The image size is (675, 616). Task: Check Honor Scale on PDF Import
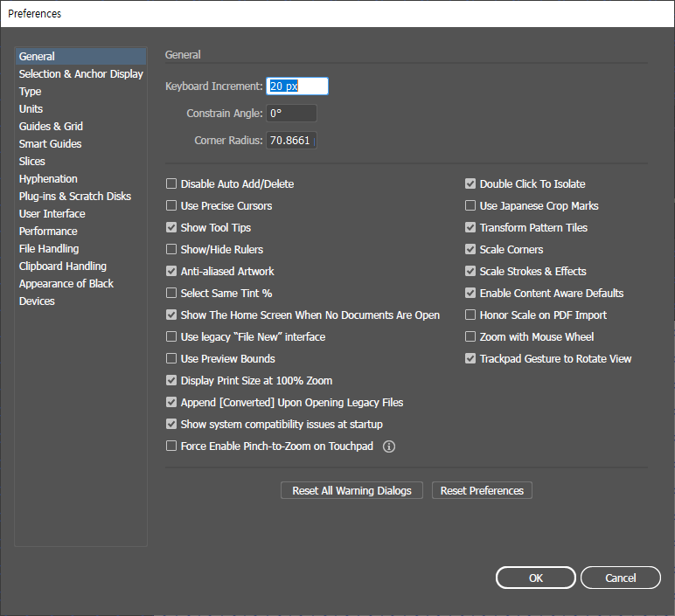click(x=470, y=315)
